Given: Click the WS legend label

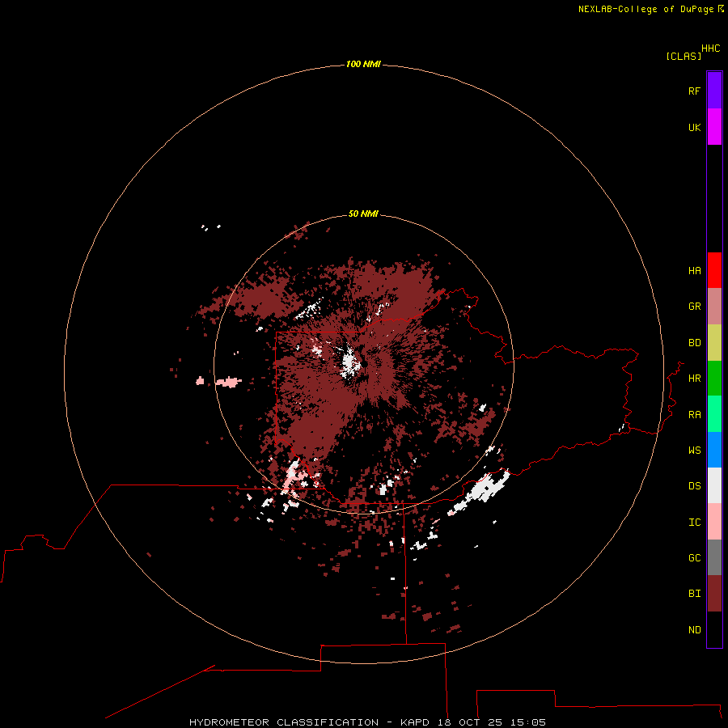Looking at the screenshot, I should pos(694,450).
